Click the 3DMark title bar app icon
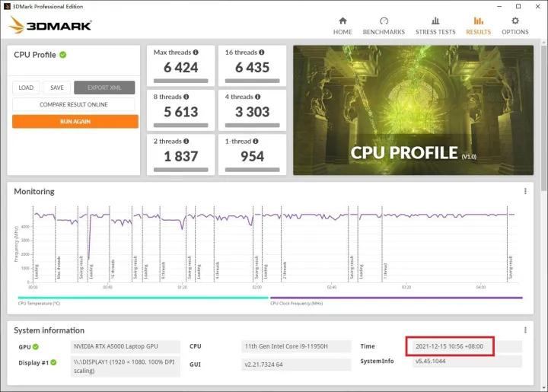This screenshot has height=392, width=548. point(7,6)
